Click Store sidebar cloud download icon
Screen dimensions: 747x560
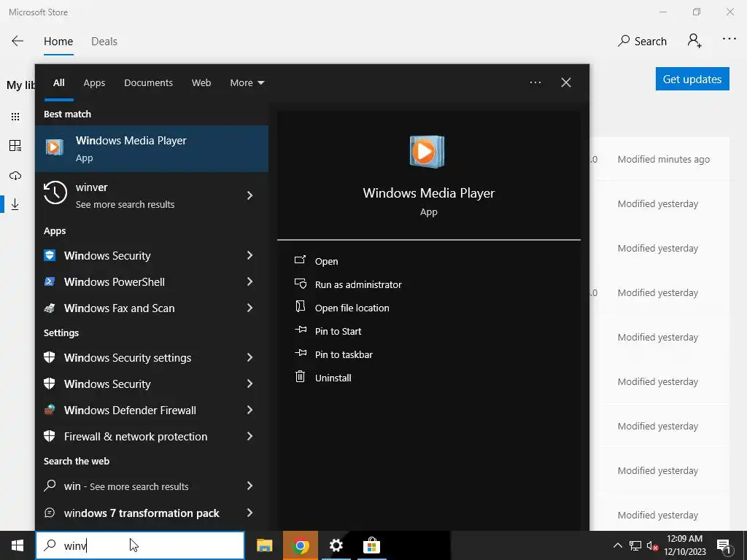click(x=15, y=175)
